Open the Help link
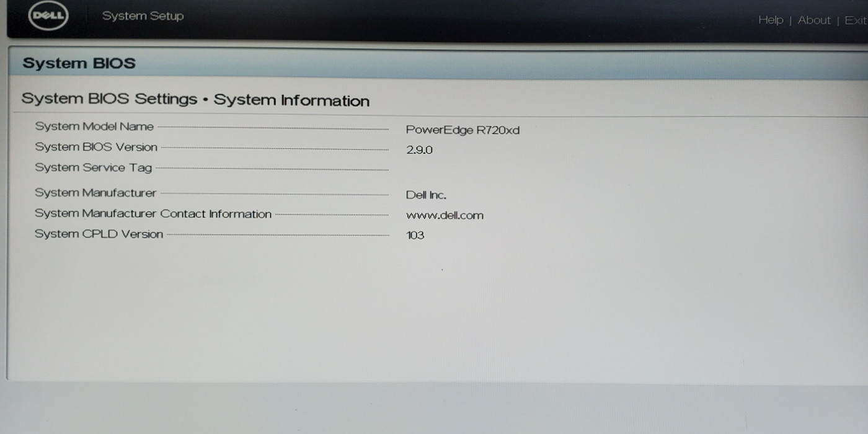Image resolution: width=868 pixels, height=434 pixels. [771, 20]
